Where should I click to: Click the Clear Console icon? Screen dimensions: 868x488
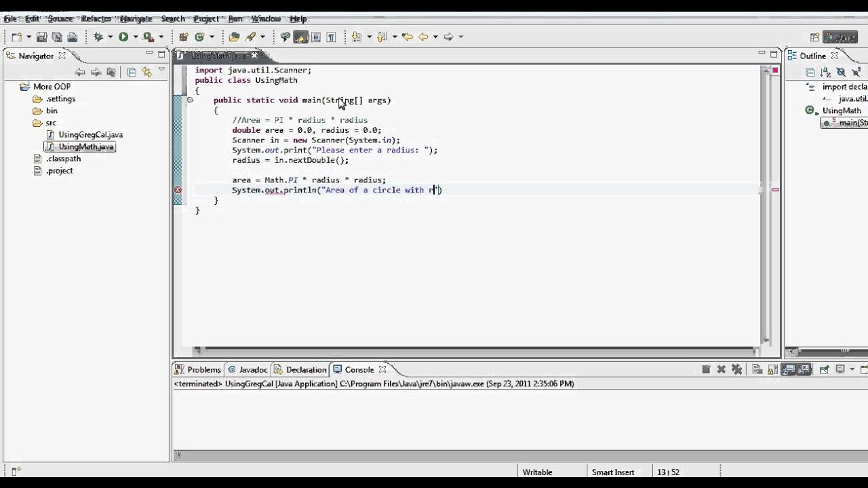click(x=757, y=369)
